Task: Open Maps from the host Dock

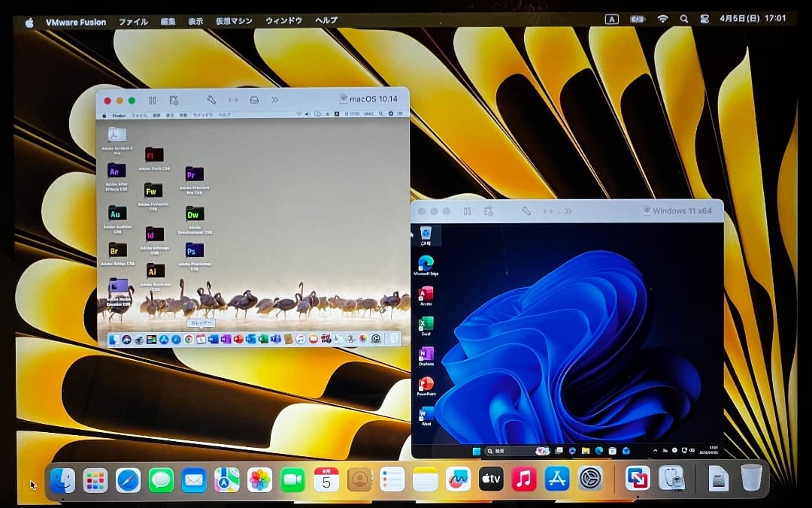Action: tap(227, 480)
